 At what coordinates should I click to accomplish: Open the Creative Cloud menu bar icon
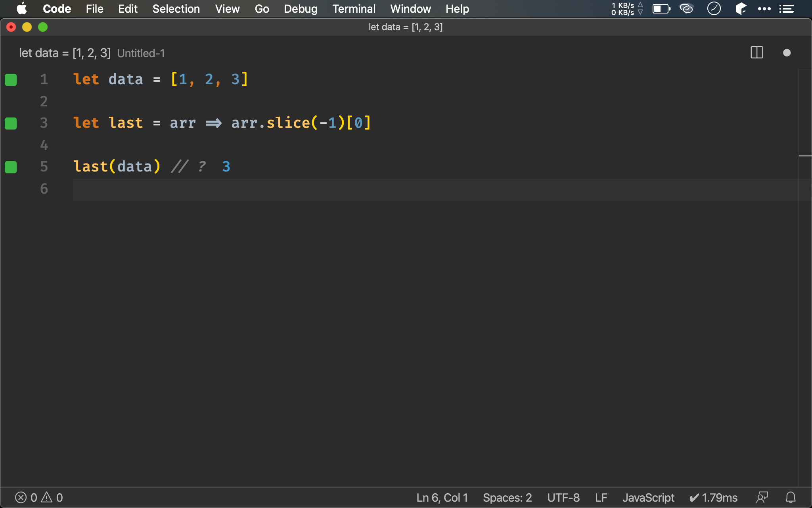(x=686, y=8)
